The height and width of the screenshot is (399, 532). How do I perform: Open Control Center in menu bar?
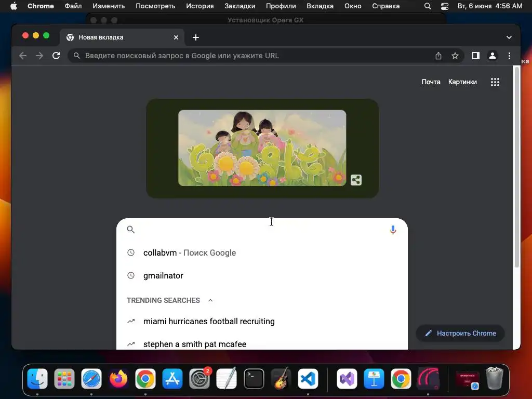[x=445, y=6]
